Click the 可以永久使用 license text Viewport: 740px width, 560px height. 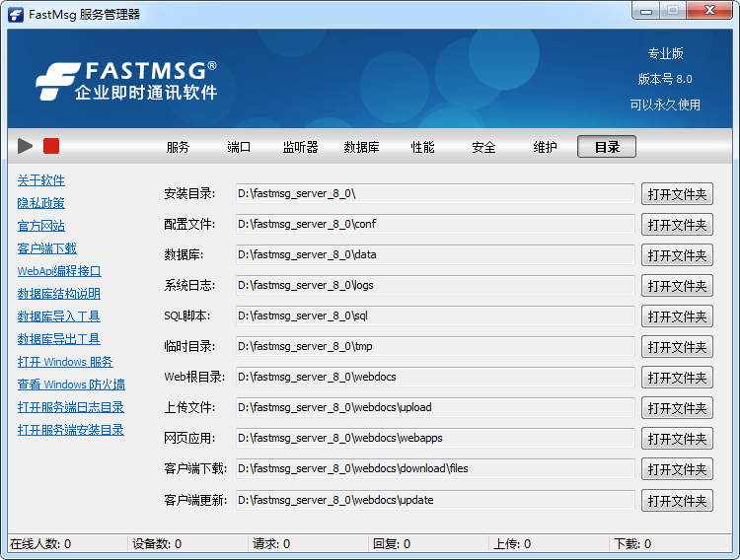tap(665, 105)
